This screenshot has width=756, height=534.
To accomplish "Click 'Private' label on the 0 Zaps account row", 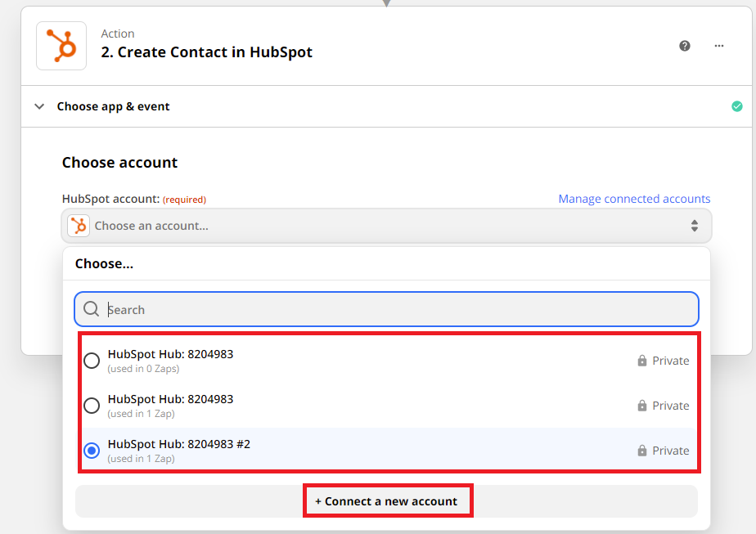I will coord(671,361).
